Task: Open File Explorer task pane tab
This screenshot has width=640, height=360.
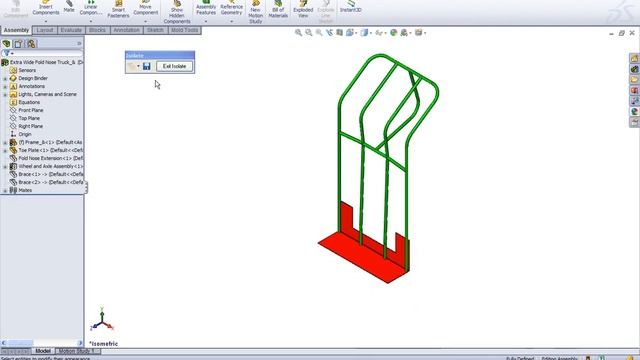Action: pyautogui.click(x=634, y=80)
